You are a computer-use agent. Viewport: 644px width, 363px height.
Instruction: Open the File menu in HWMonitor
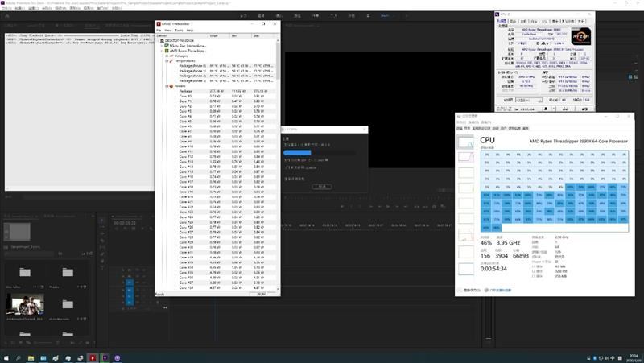pyautogui.click(x=159, y=30)
